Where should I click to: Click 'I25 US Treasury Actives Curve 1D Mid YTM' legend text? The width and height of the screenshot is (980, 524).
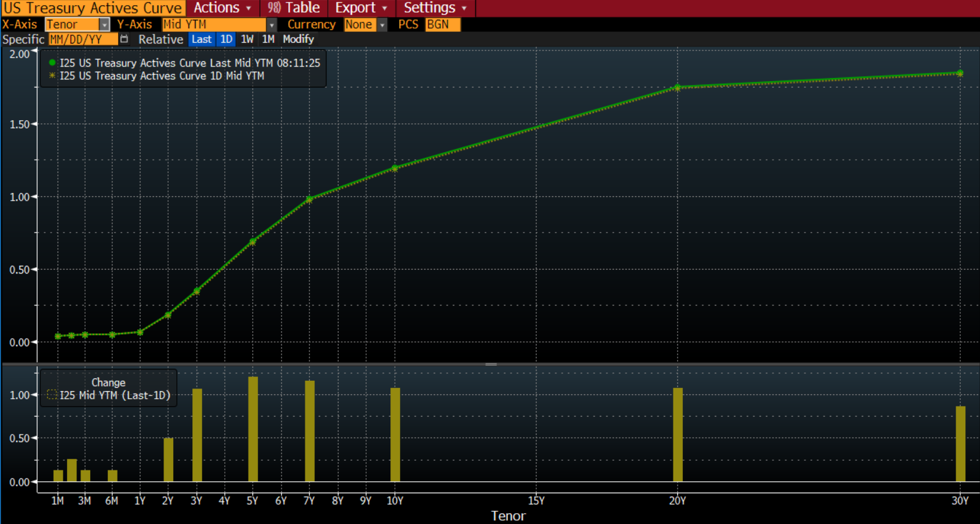click(162, 75)
